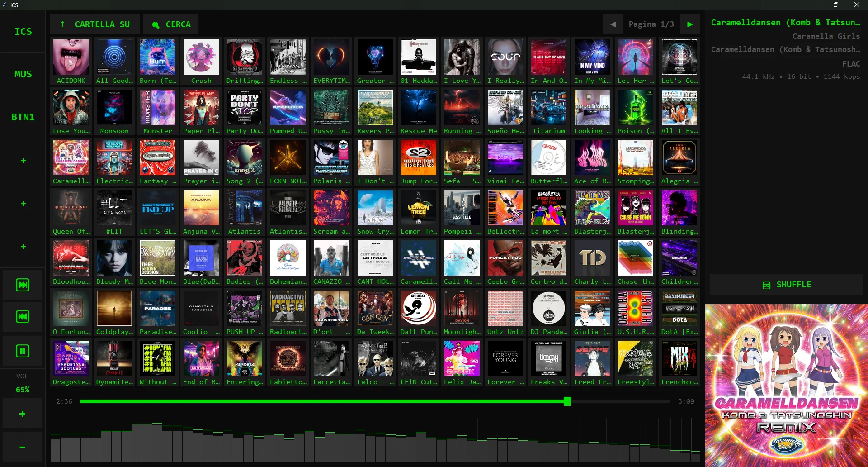Raise volume with the plus under 65%

(23, 414)
